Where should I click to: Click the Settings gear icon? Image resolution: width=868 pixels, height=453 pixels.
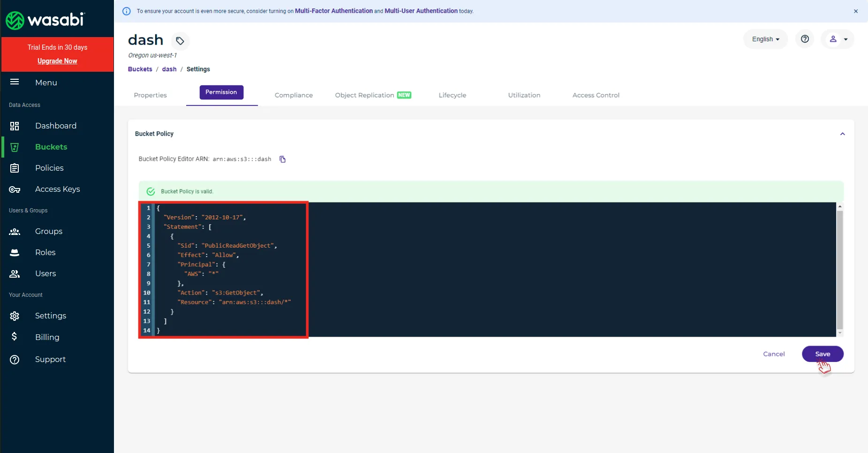point(15,316)
